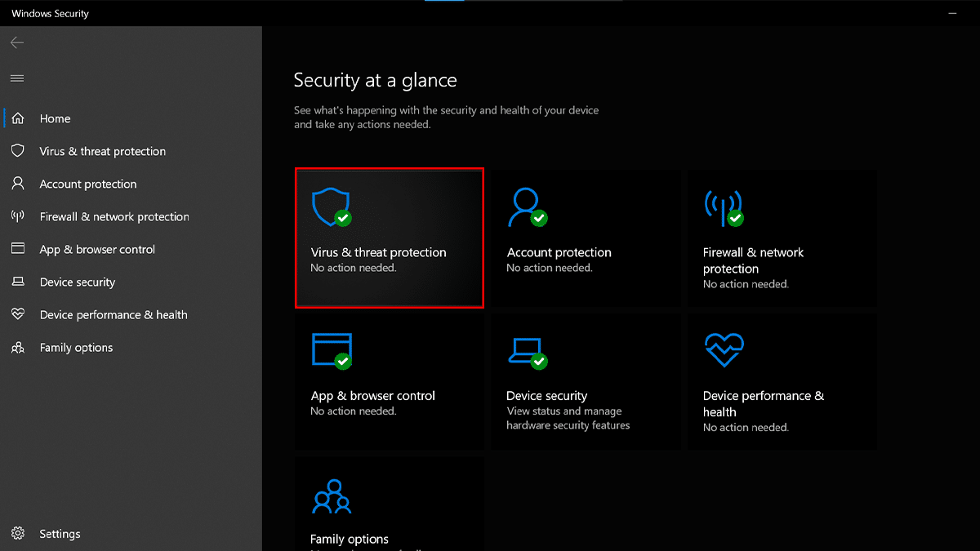Click the Virus & threat protection shield tile icon

(x=331, y=207)
